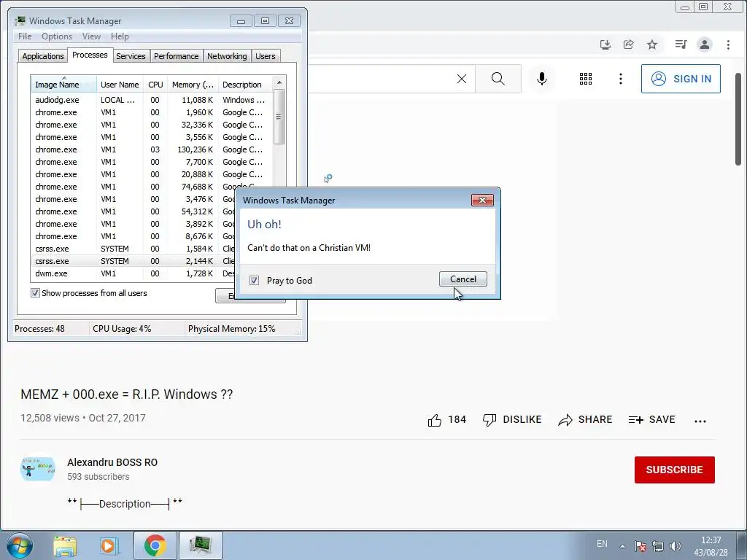Click the EN language indicator
This screenshot has width=747, height=560.
tap(602, 544)
